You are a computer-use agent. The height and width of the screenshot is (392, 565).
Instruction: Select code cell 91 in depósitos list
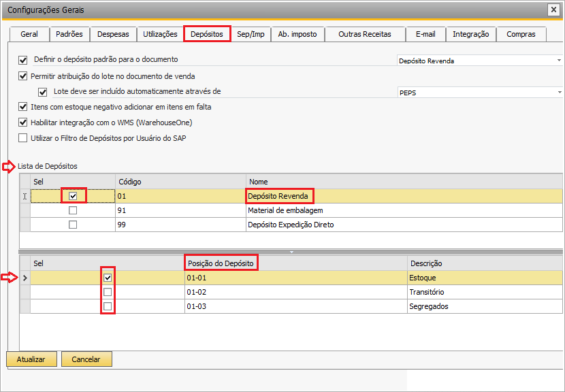pyautogui.click(x=180, y=210)
